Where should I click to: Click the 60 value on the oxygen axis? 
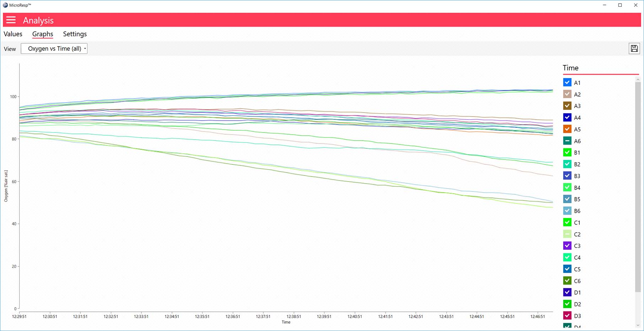point(14,181)
